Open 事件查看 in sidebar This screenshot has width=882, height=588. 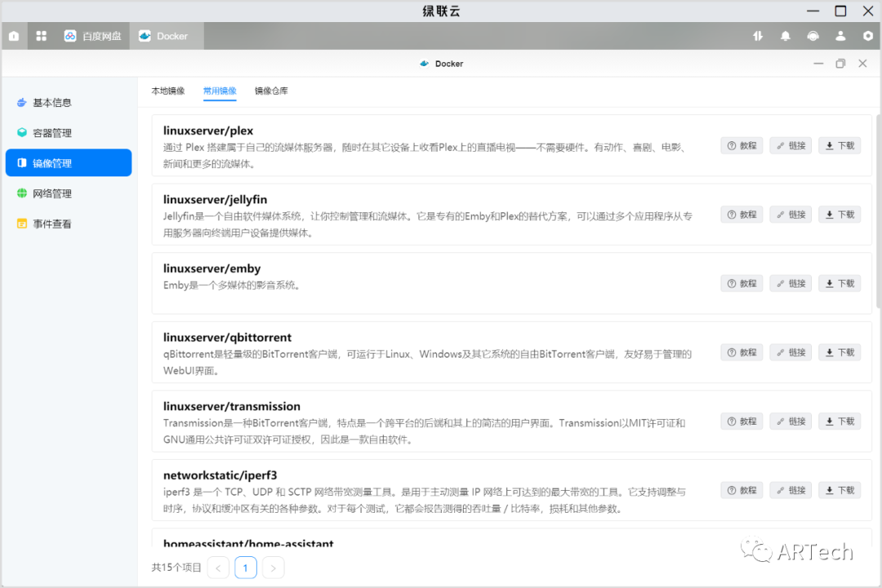click(69, 224)
